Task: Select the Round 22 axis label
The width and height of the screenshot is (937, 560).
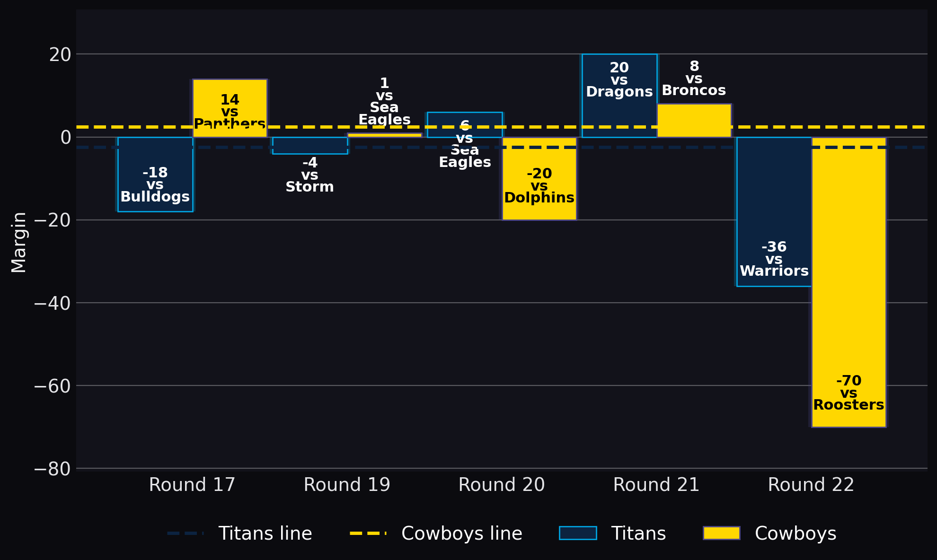Action: 811,485
